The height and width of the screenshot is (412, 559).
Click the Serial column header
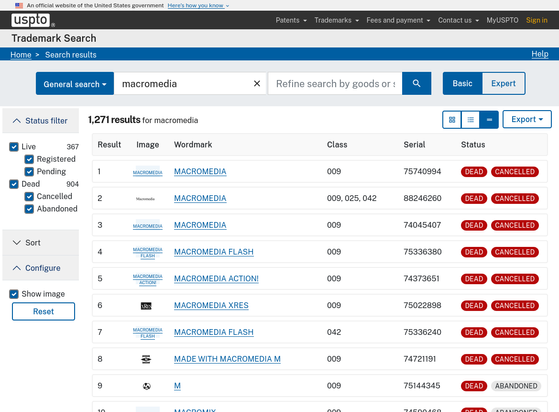pyautogui.click(x=414, y=145)
